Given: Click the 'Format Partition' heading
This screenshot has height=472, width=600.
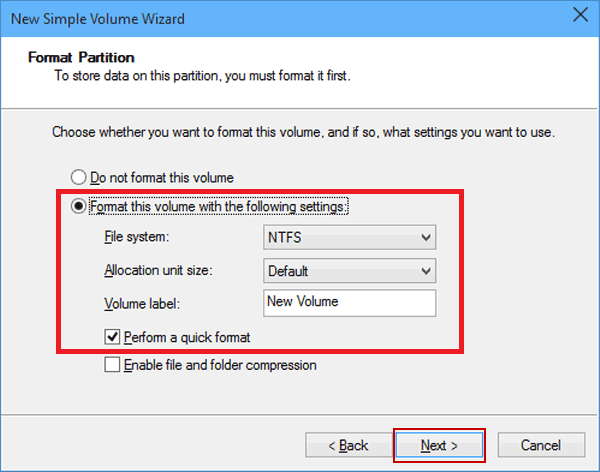Looking at the screenshot, I should click(x=80, y=57).
